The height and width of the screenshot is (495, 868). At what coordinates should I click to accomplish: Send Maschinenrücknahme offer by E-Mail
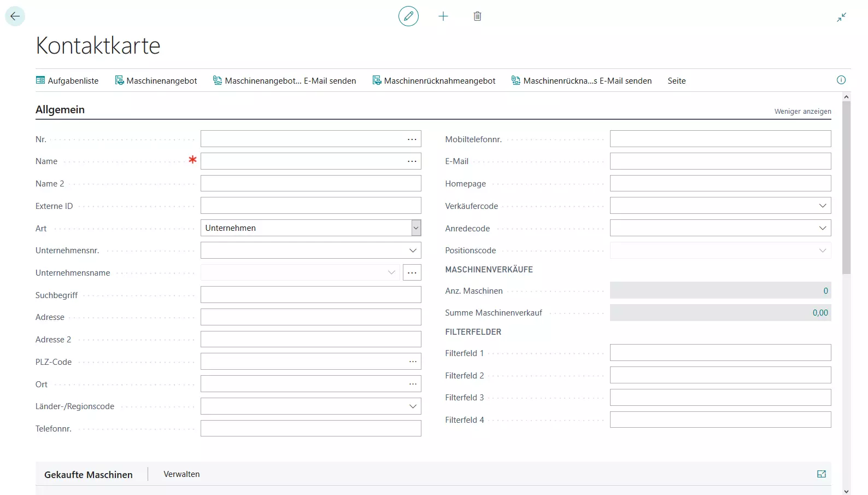tap(582, 80)
